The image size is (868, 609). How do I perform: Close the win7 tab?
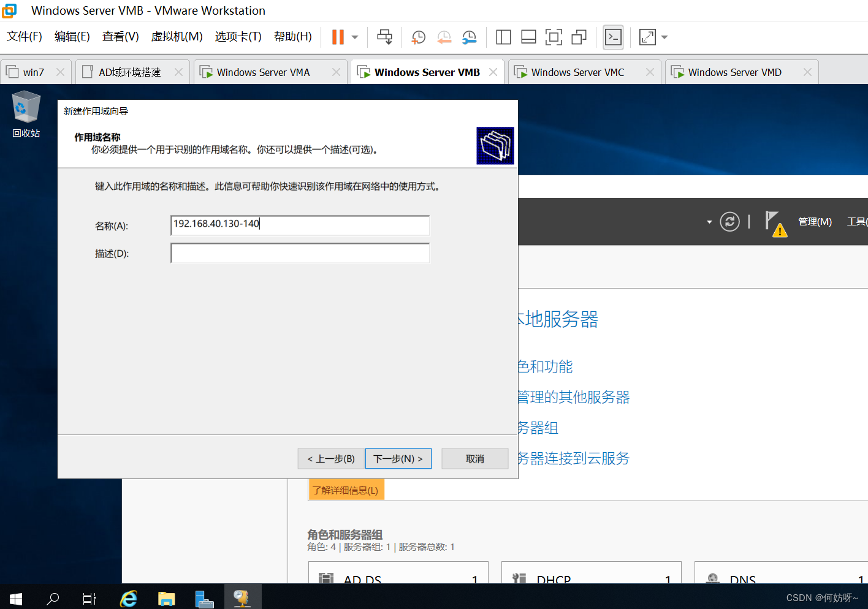[x=60, y=72]
